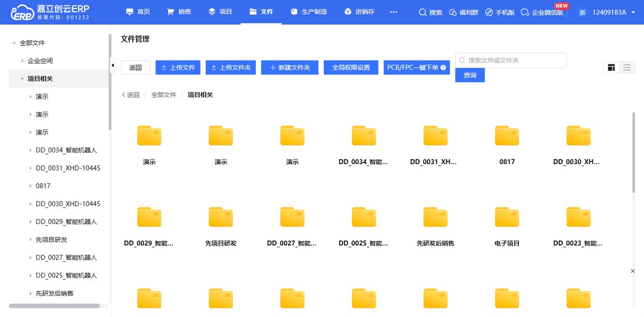Click the breadcrumb 返回 link
The height and width of the screenshot is (317, 644).
point(131,95)
